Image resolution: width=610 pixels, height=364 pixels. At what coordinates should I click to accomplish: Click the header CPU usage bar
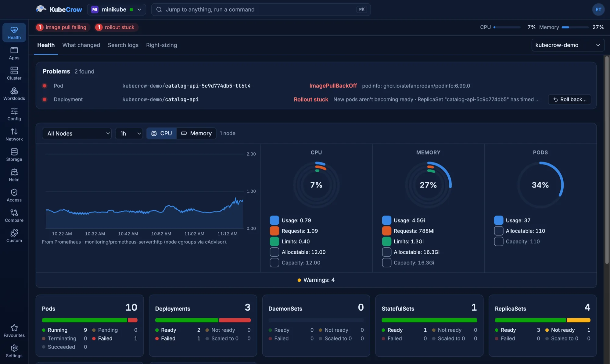click(507, 27)
